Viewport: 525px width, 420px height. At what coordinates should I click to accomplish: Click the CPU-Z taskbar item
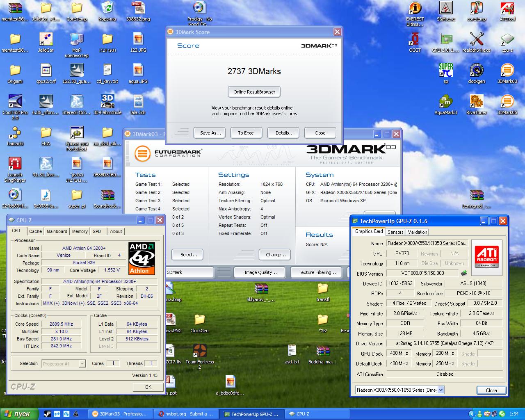318,414
